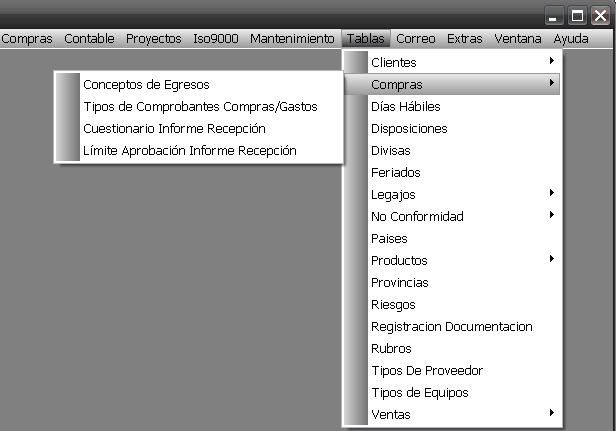Open the Iso9000 menu
The height and width of the screenshot is (431, 616).
click(x=215, y=39)
